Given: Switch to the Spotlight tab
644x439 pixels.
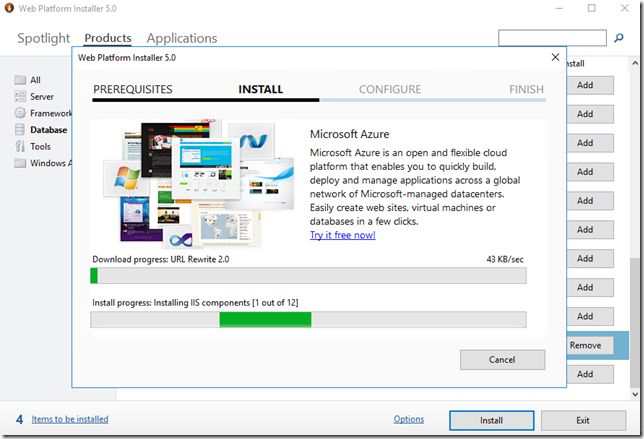Looking at the screenshot, I should [x=44, y=38].
